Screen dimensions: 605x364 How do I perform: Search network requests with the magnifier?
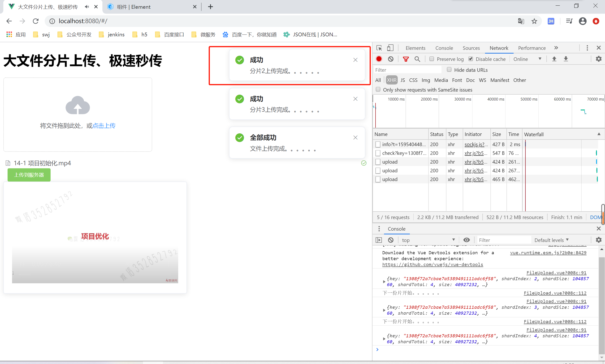pos(417,59)
